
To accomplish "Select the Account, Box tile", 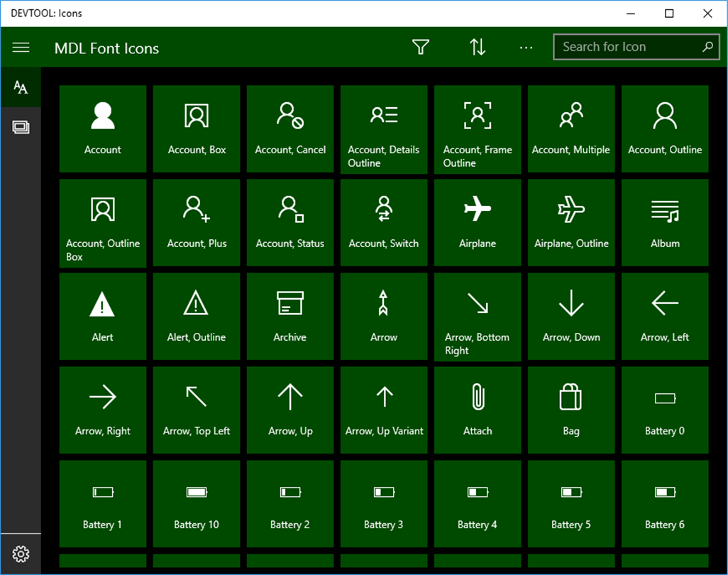I will [197, 128].
